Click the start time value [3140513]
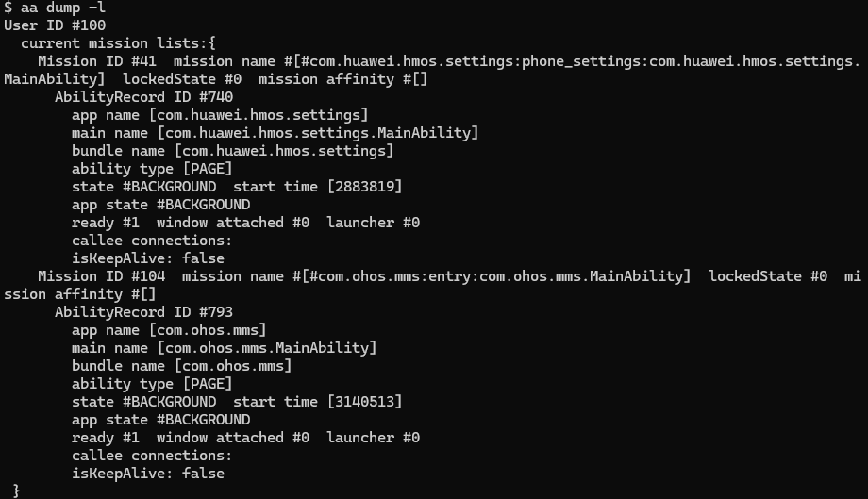Viewport: 868px width, 499px height. (x=364, y=402)
